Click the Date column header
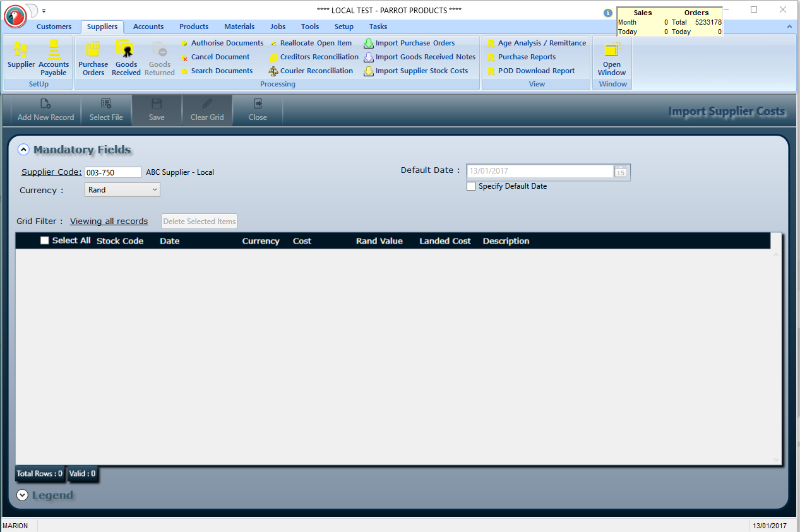Screen dimensions: 800x532 click(169, 241)
